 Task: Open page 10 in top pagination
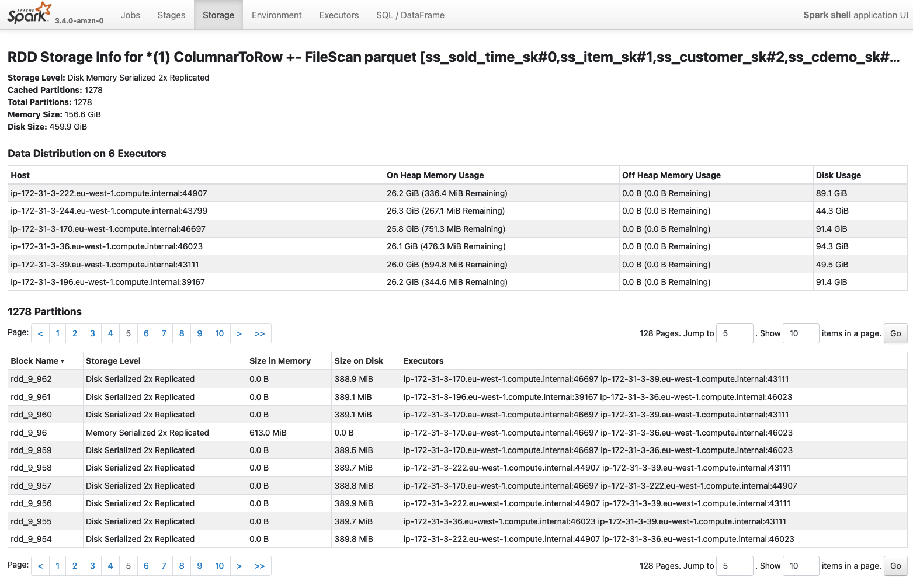pos(220,333)
